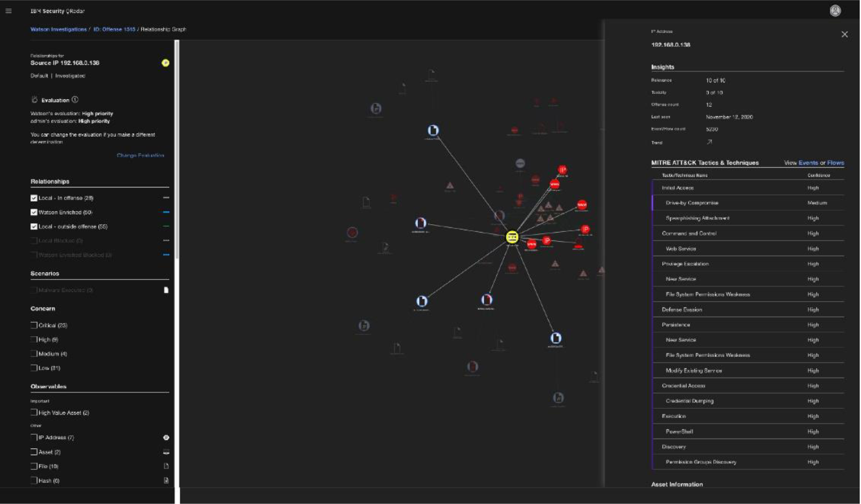Open the user profile avatar
The height and width of the screenshot is (504, 861).
(835, 10)
